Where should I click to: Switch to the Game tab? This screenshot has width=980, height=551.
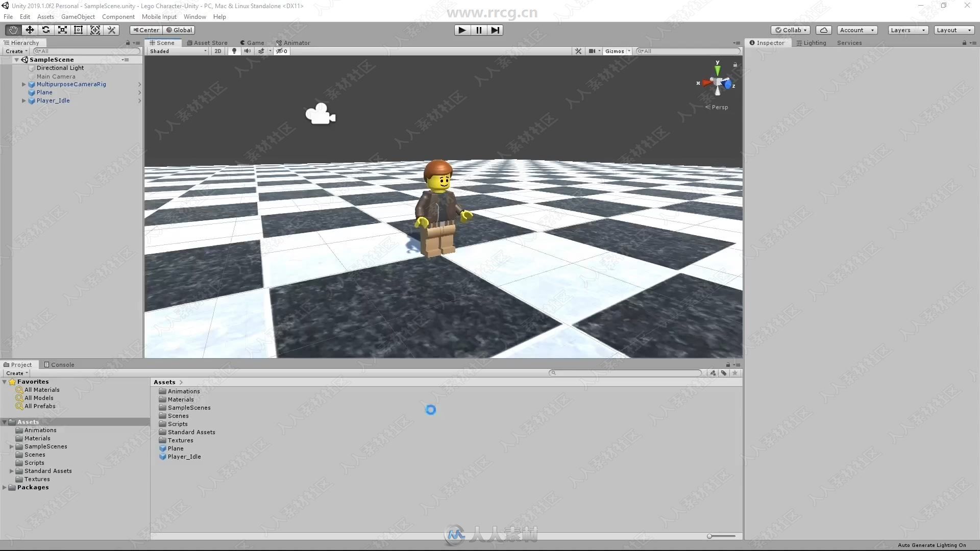[x=252, y=43]
